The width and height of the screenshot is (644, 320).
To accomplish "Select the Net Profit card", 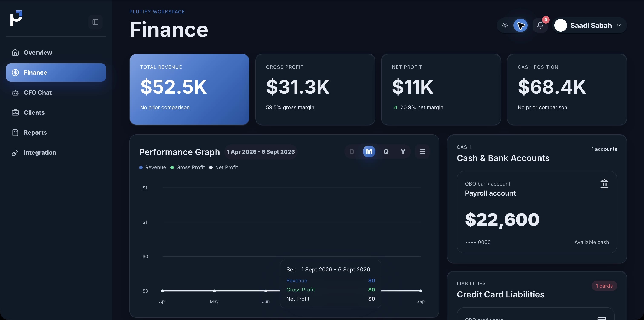I will pos(441,89).
